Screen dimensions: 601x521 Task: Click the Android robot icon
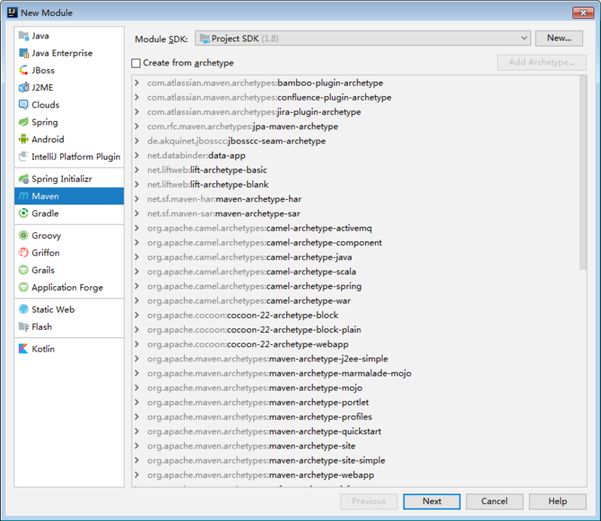point(23,139)
